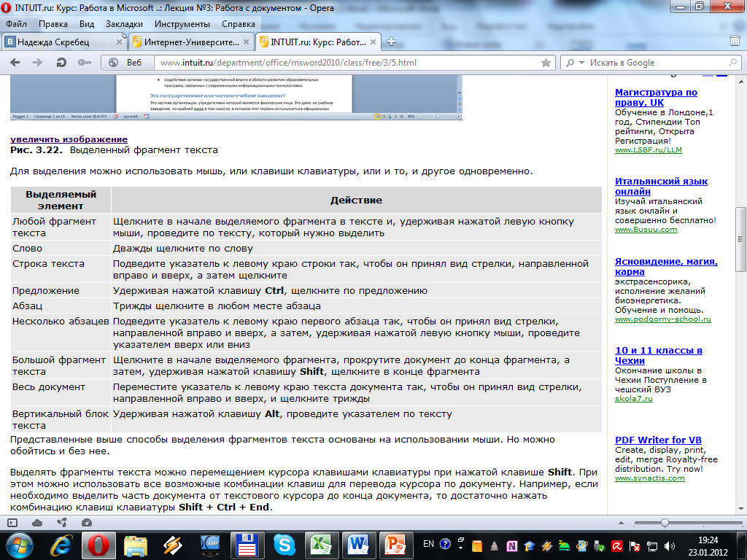Switch to the Надежда Скребец tab

pos(63,42)
